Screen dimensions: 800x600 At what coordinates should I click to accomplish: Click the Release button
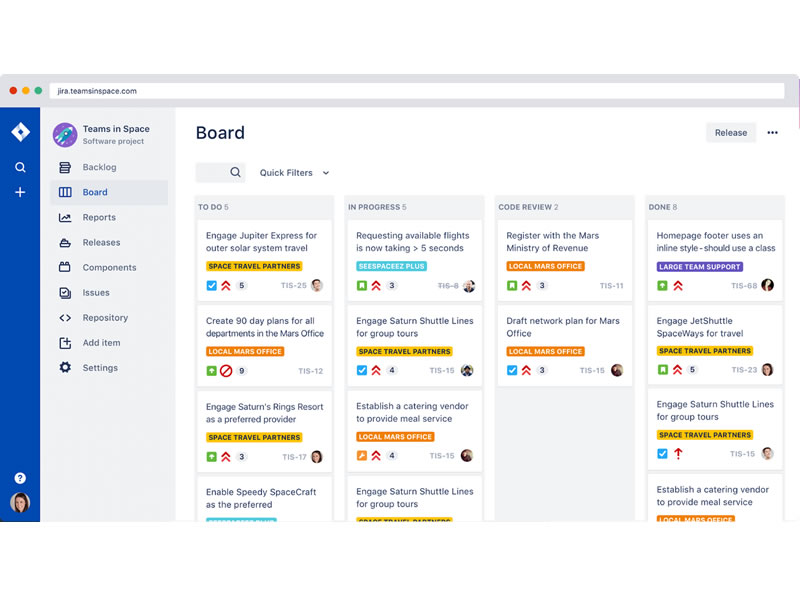coord(730,133)
